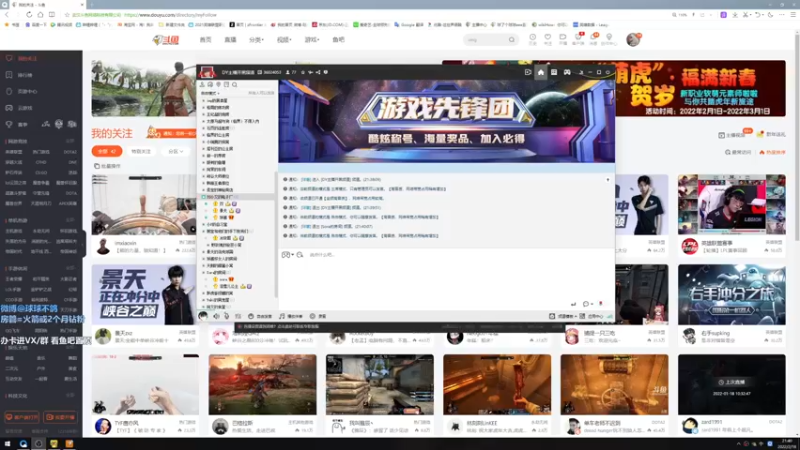The width and height of the screenshot is (800, 450).
Task: Click the 录音 record button
Action: pyautogui.click(x=318, y=316)
